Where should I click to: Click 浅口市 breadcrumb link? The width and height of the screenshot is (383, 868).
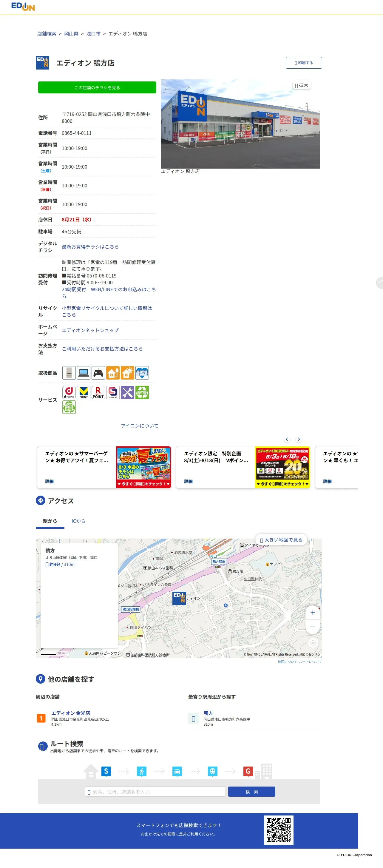pos(93,34)
